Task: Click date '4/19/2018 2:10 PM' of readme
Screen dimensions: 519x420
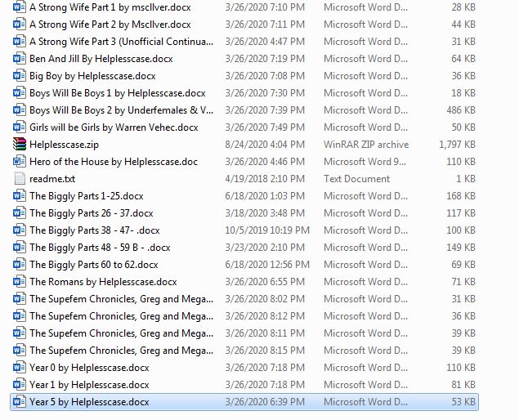Action: click(x=265, y=179)
